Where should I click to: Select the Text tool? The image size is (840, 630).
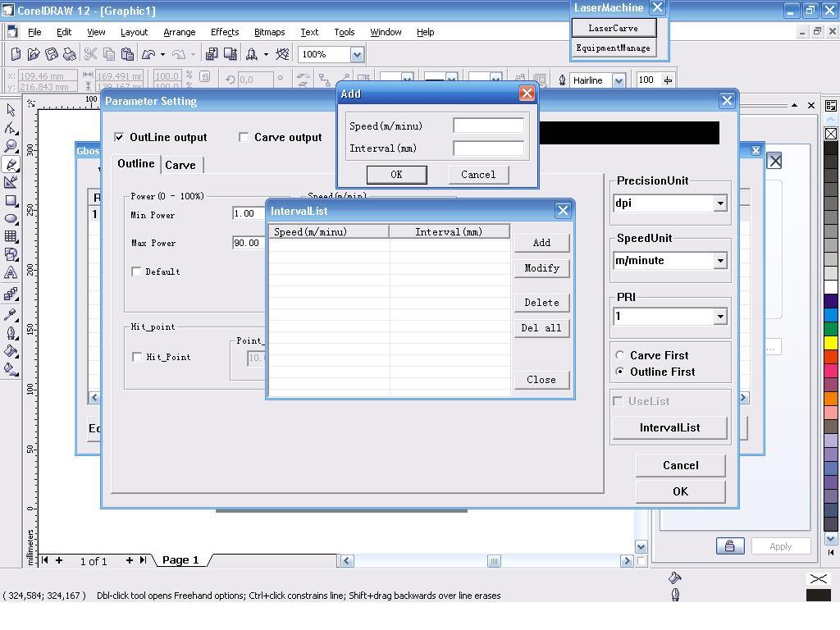pos(11,273)
